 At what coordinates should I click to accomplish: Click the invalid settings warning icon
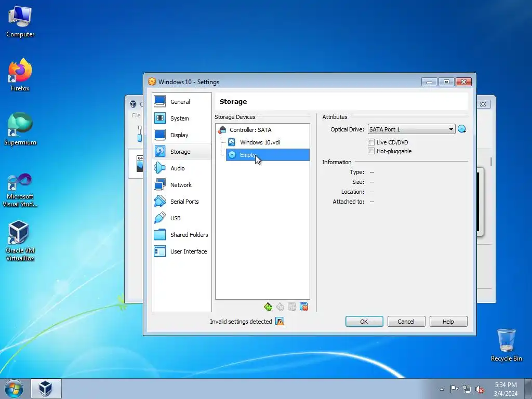(x=280, y=321)
